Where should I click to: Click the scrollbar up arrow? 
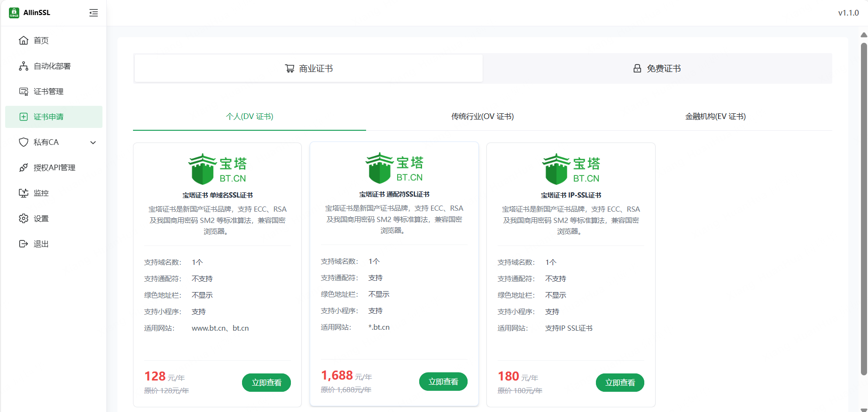864,35
